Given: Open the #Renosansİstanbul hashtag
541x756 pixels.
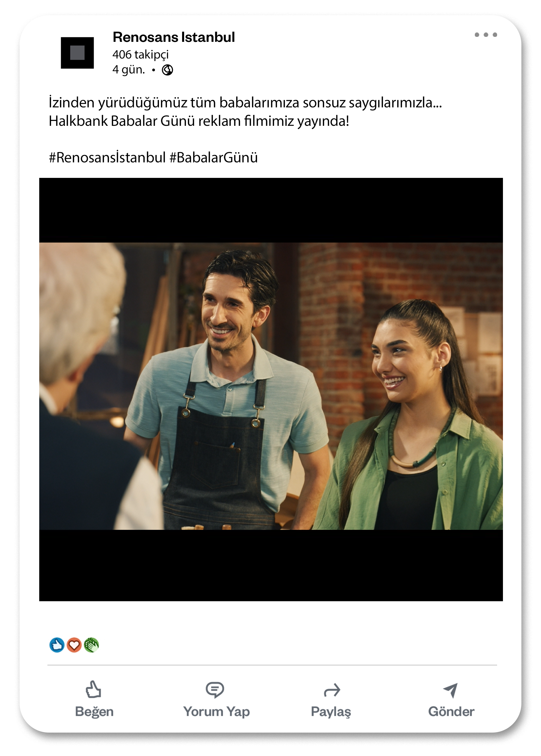Looking at the screenshot, I should click(107, 157).
